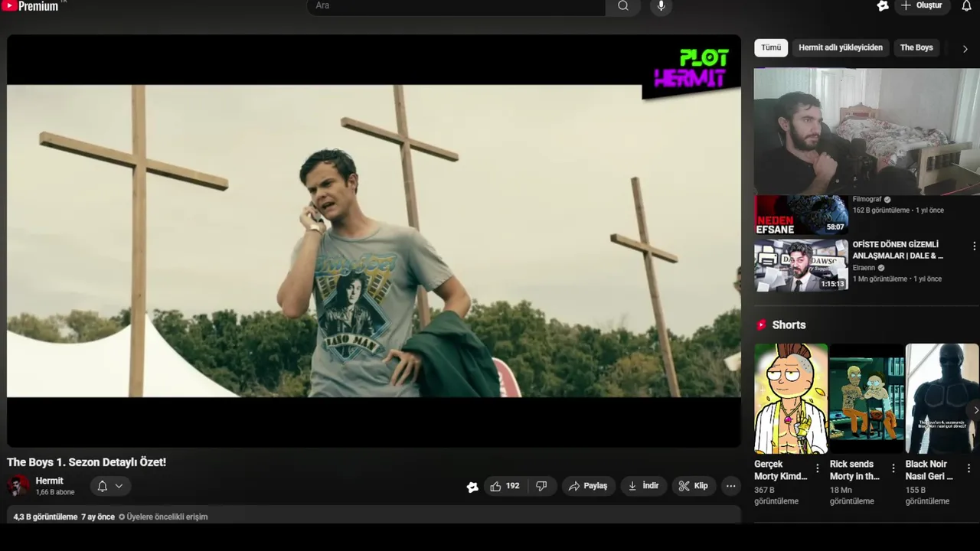This screenshot has width=980, height=551.
Task: Open options for Gerçek Morty short
Action: click(x=817, y=468)
